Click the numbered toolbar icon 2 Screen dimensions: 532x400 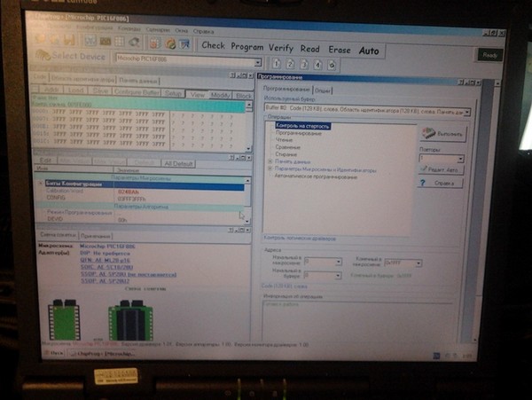(290, 64)
